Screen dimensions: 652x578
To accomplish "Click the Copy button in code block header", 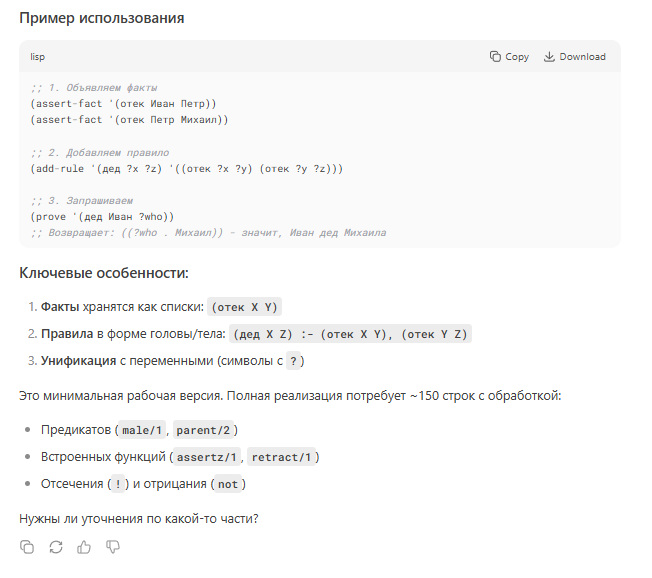I will tap(509, 57).
